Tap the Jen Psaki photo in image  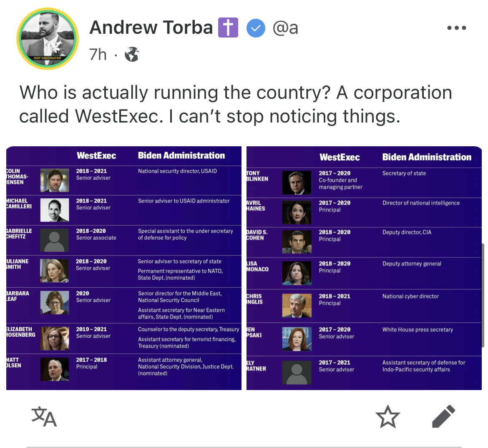click(x=297, y=339)
